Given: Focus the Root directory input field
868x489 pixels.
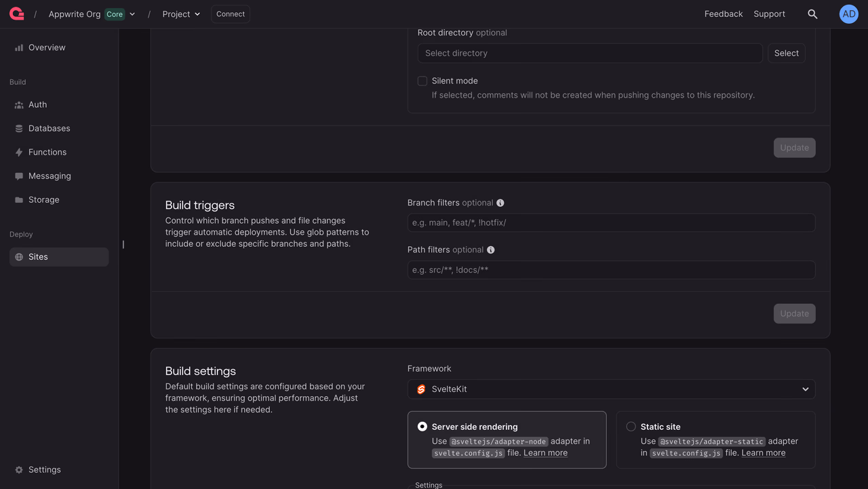Looking at the screenshot, I should [590, 53].
